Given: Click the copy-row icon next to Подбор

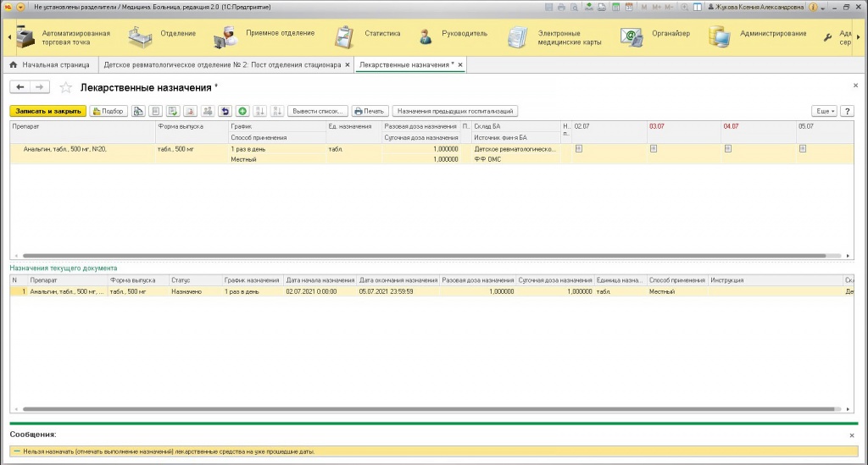Looking at the screenshot, I should tap(138, 111).
